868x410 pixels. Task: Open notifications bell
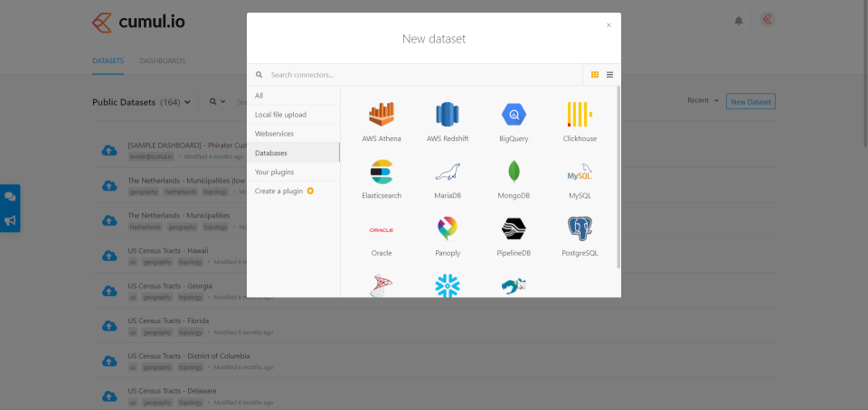tap(739, 21)
